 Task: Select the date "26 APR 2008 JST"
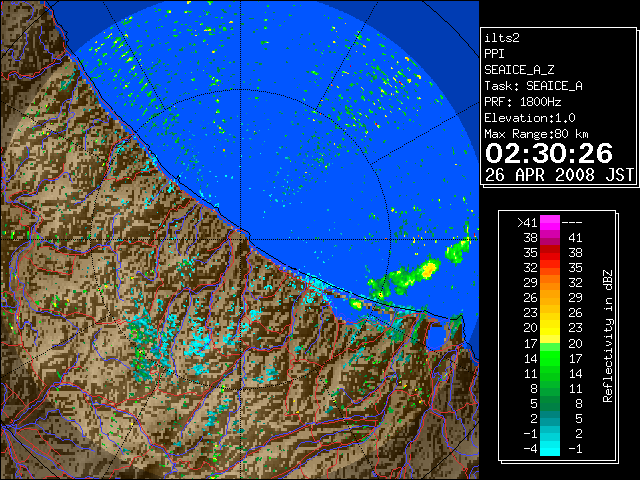[559, 175]
